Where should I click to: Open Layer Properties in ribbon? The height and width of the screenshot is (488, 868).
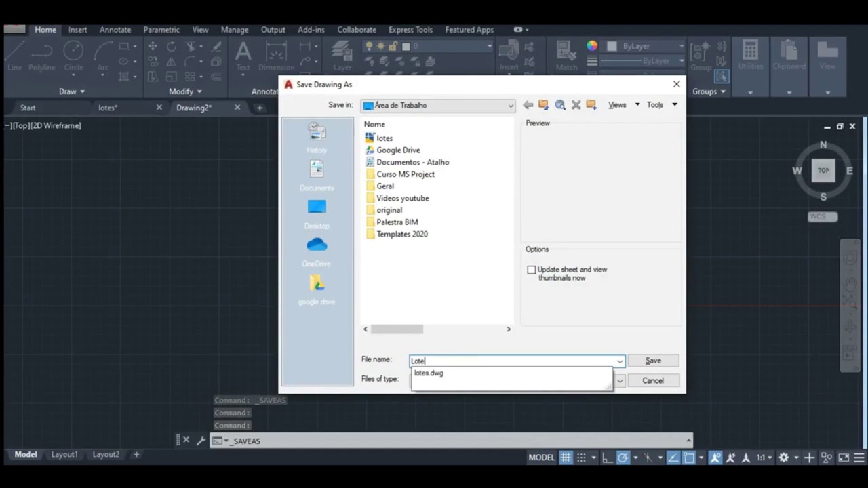click(x=342, y=56)
